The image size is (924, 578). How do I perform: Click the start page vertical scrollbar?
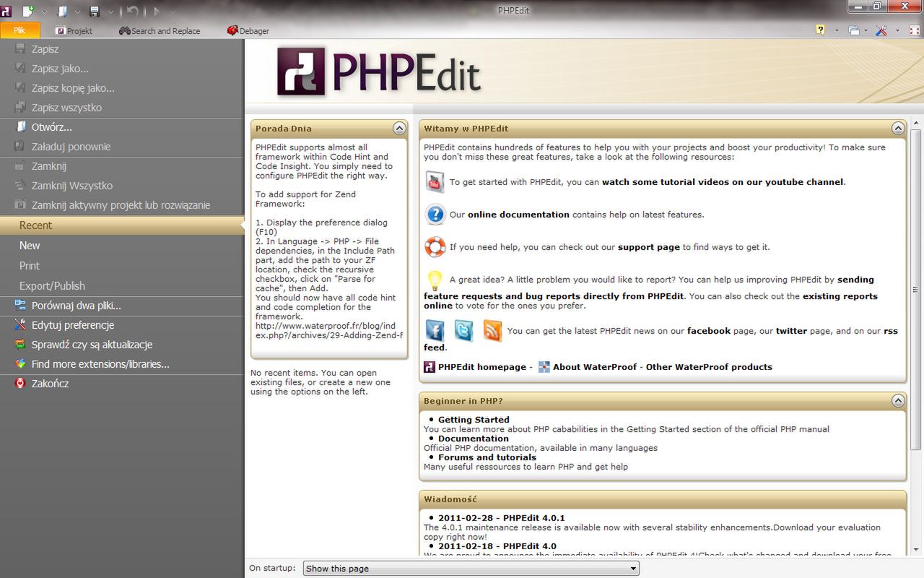pos(915,289)
